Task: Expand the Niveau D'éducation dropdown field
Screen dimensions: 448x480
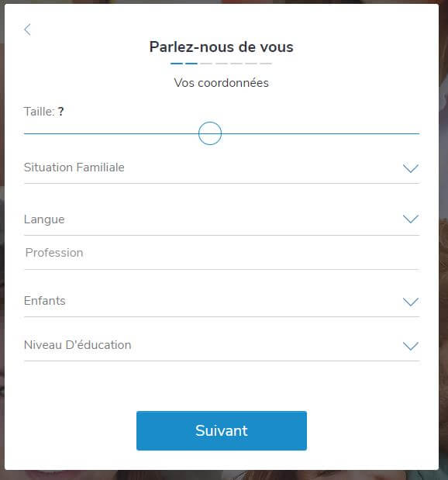Action: pyautogui.click(x=222, y=346)
